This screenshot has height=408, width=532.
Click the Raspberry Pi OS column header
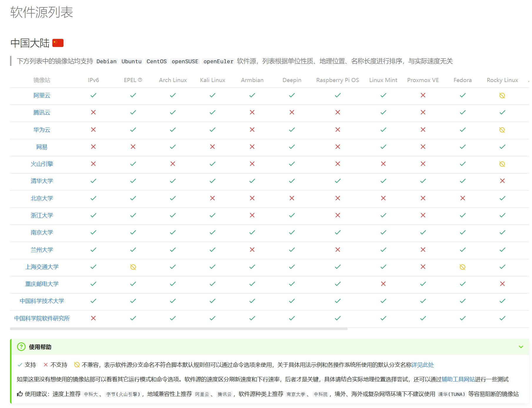coord(338,80)
